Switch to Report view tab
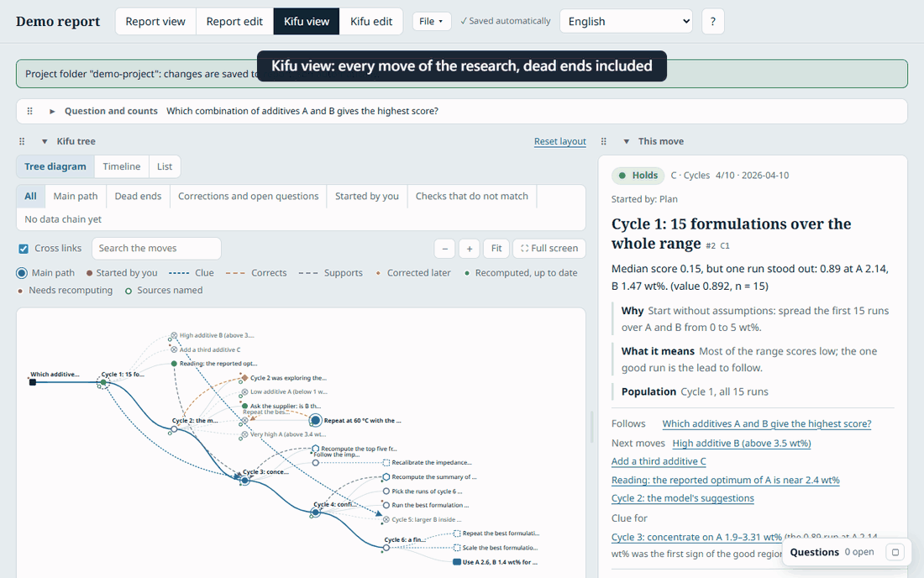924x578 pixels. [x=155, y=21]
